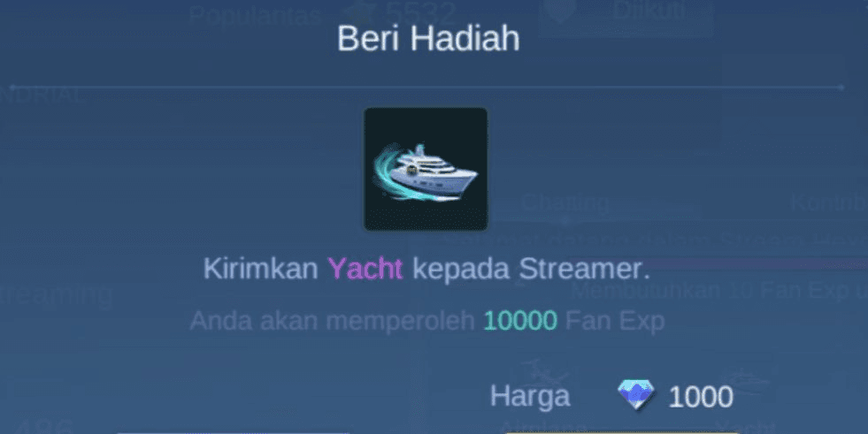The height and width of the screenshot is (434, 868).
Task: Tap the blurred heart icon beside Diikuti
Action: 558,10
